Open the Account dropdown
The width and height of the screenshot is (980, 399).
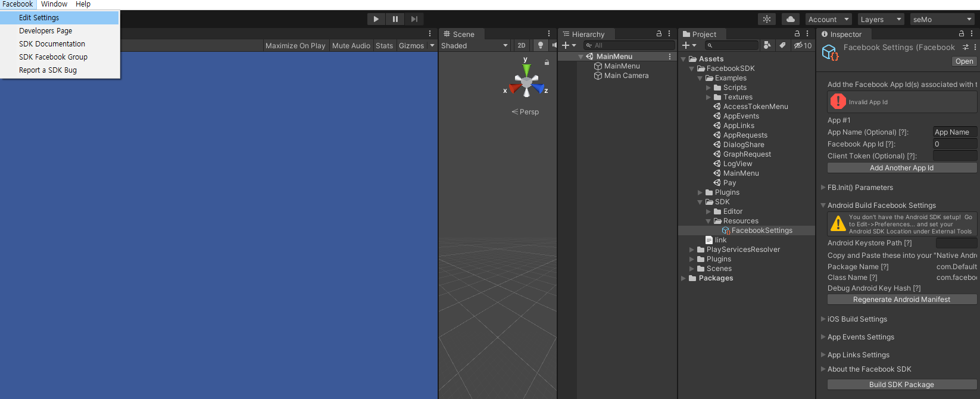pyautogui.click(x=829, y=20)
